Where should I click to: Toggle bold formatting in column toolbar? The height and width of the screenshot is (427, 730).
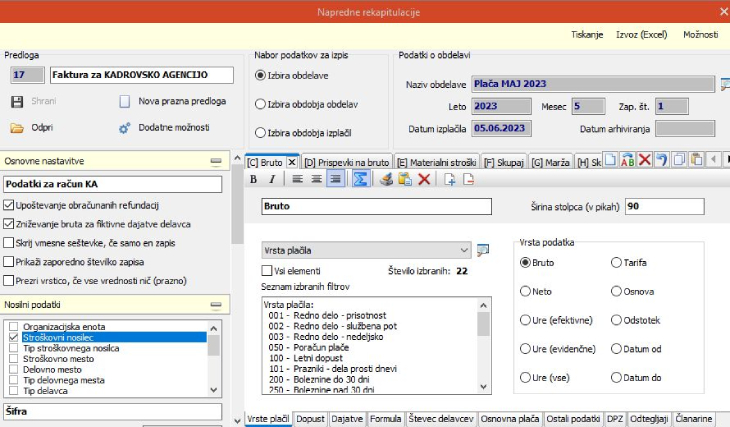coord(254,179)
